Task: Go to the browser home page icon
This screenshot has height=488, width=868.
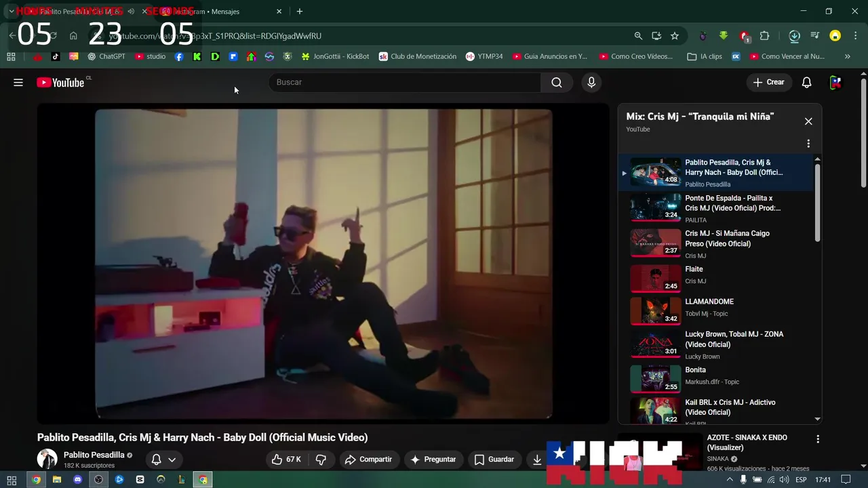Action: click(x=73, y=36)
